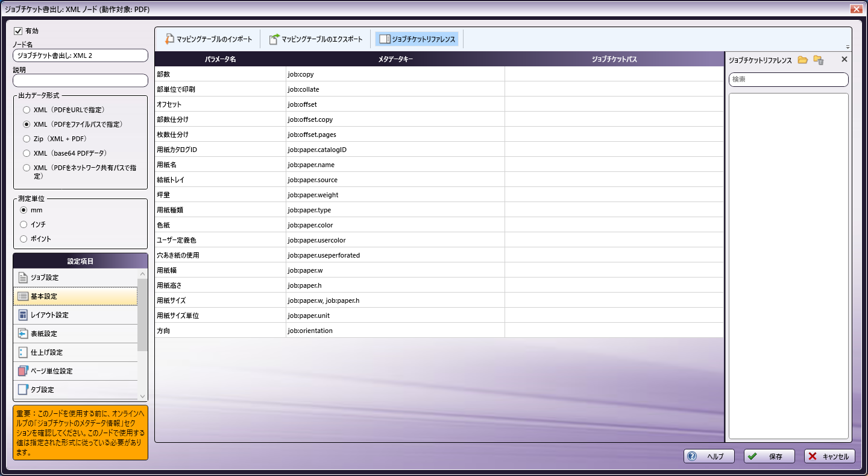Select XML（PDFをネットワーク共有パスで指定） option

point(26,168)
